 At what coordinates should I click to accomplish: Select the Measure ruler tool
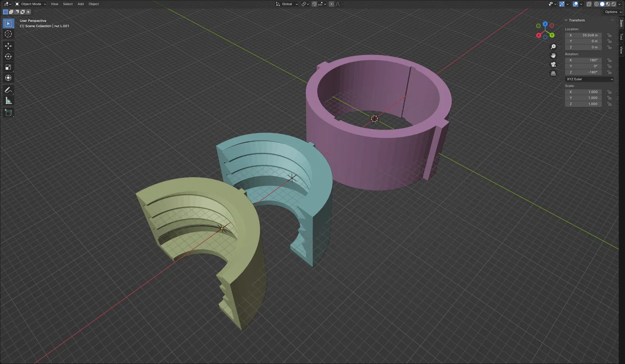pos(8,101)
